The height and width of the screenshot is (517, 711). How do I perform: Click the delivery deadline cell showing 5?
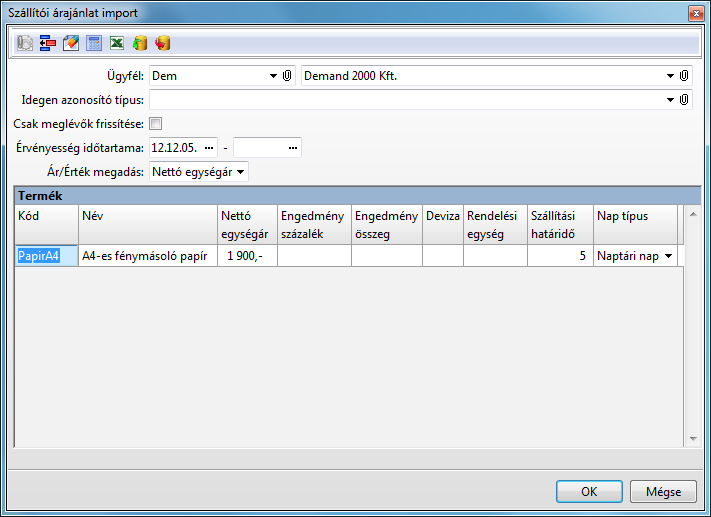560,256
